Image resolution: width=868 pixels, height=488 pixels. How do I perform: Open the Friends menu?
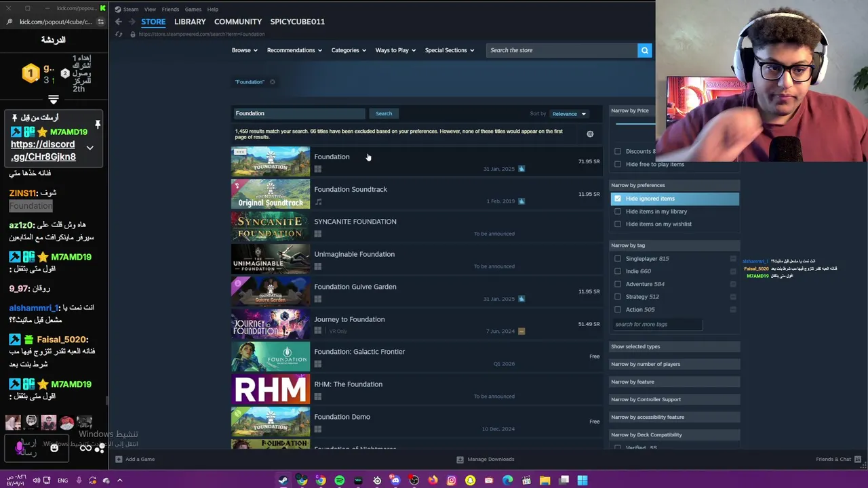coord(170,9)
